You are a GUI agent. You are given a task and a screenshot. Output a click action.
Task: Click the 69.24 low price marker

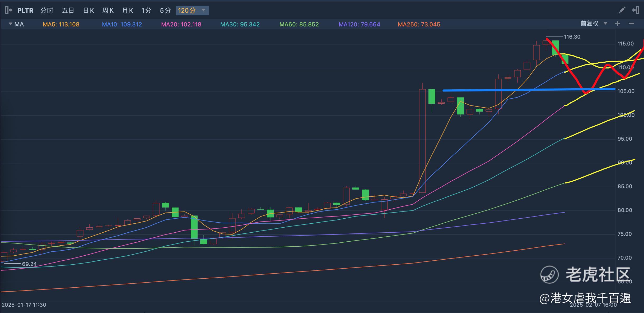[29, 264]
